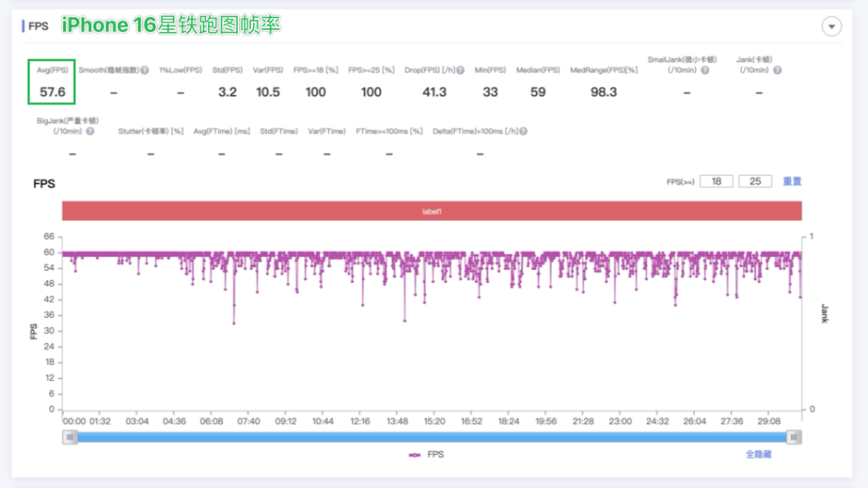Click the Avg(FPS) value 57.6
Screen dimensions: 868x488
52,92
